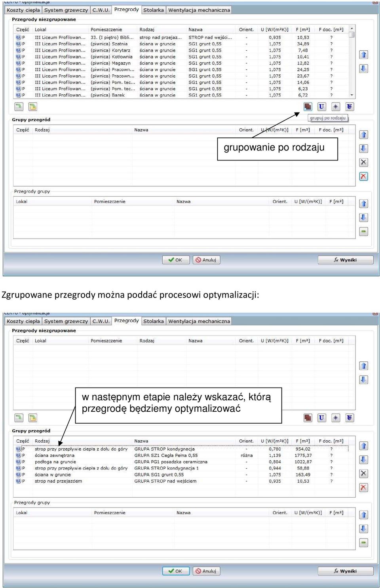
Task: Click Lokal header in upper Przegrody grupy table
Action: [x=22, y=202]
